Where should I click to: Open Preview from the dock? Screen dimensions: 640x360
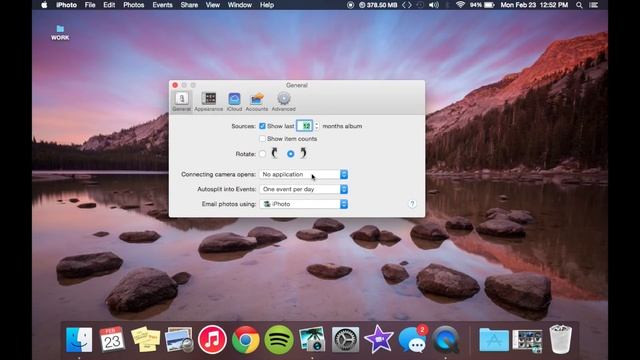pos(179,340)
